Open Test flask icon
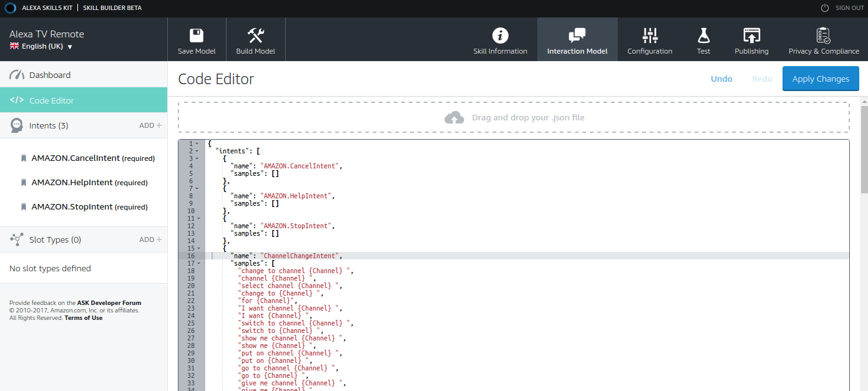 coord(703,36)
